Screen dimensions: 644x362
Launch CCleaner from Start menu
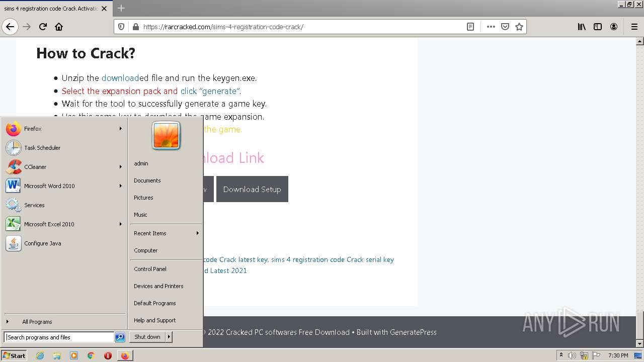(x=64, y=167)
